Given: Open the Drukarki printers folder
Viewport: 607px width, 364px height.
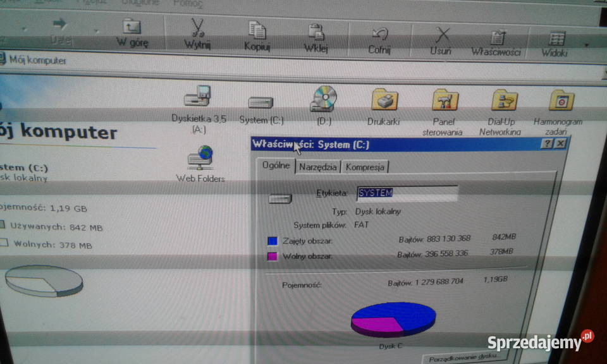Looking at the screenshot, I should (x=384, y=101).
